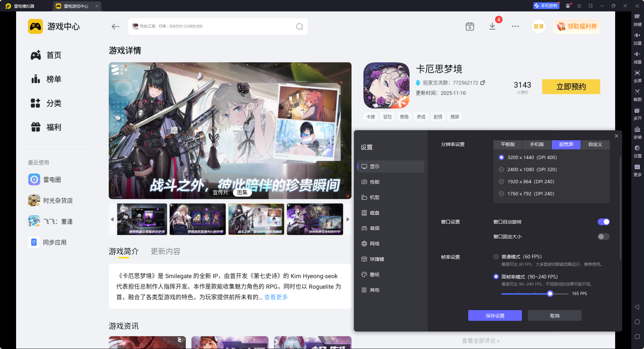Open the 多开 multi-instance tool
Image resolution: width=644 pixels, height=349 pixels.
click(637, 113)
